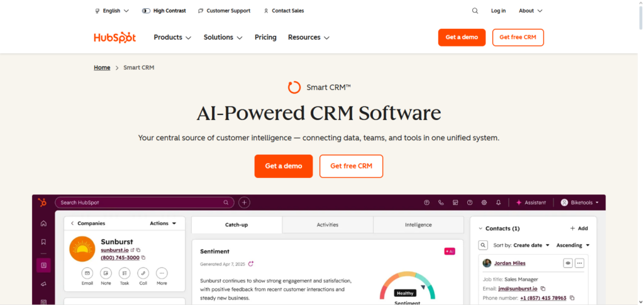
Task: Copy the sunburst.io domain with the copy icon
Action: click(138, 250)
